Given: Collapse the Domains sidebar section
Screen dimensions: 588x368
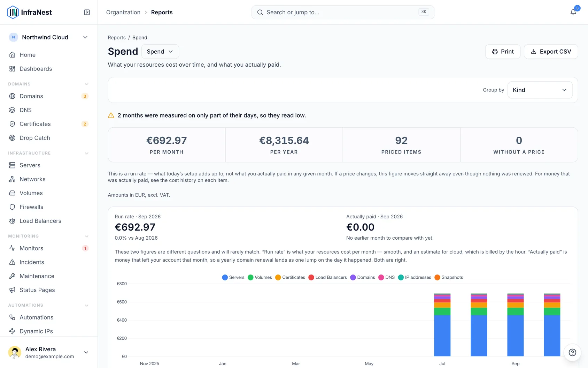Looking at the screenshot, I should coord(87,84).
